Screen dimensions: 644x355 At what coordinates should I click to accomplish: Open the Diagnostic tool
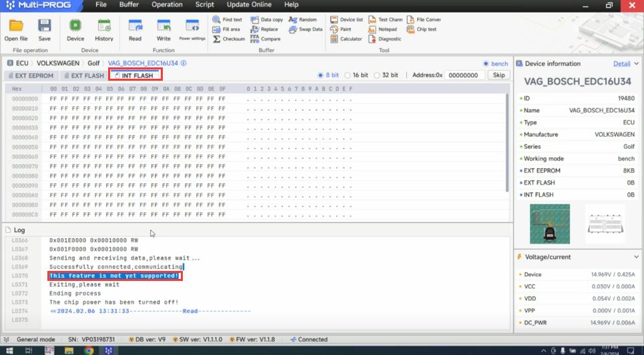coord(384,39)
